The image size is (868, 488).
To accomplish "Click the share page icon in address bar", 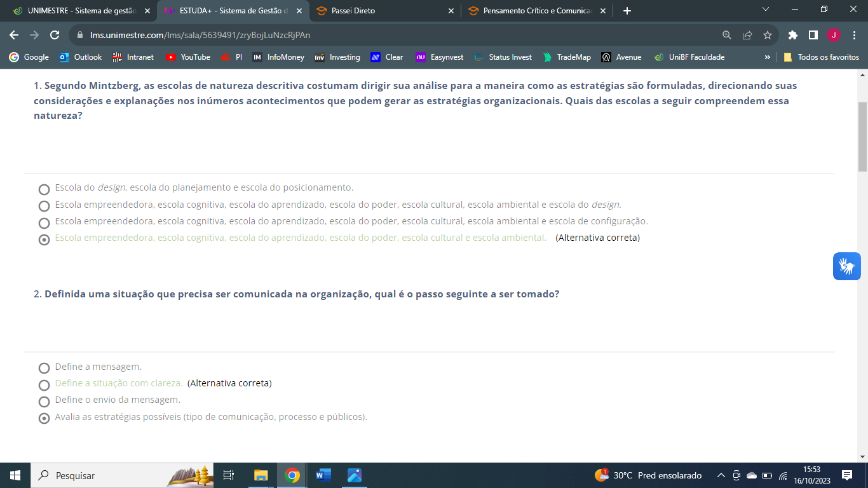I will pos(747,35).
